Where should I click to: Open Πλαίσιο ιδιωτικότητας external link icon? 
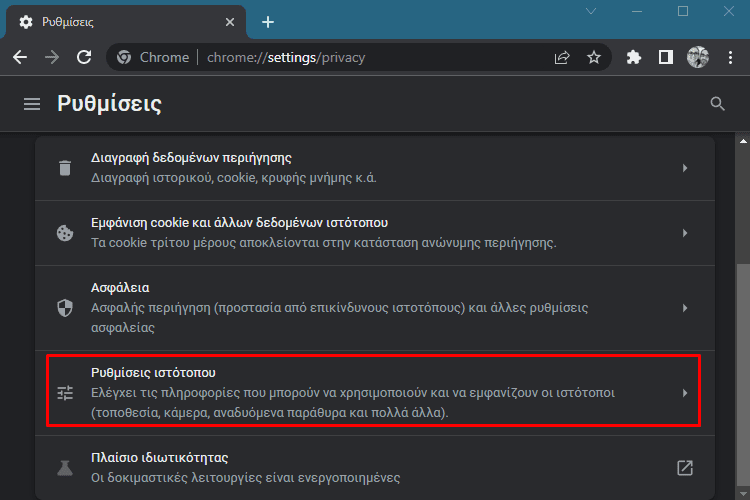coord(685,467)
